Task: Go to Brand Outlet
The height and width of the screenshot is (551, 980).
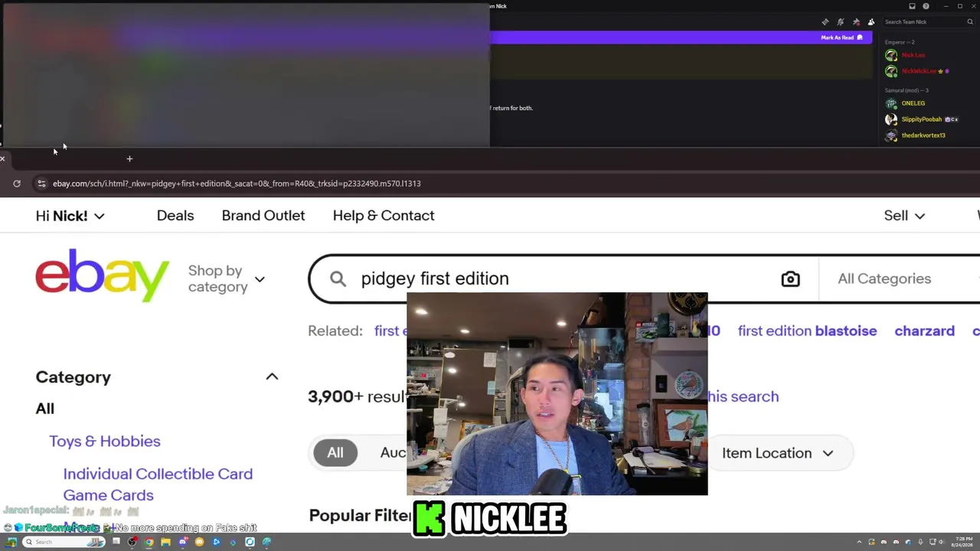Action: click(x=263, y=216)
